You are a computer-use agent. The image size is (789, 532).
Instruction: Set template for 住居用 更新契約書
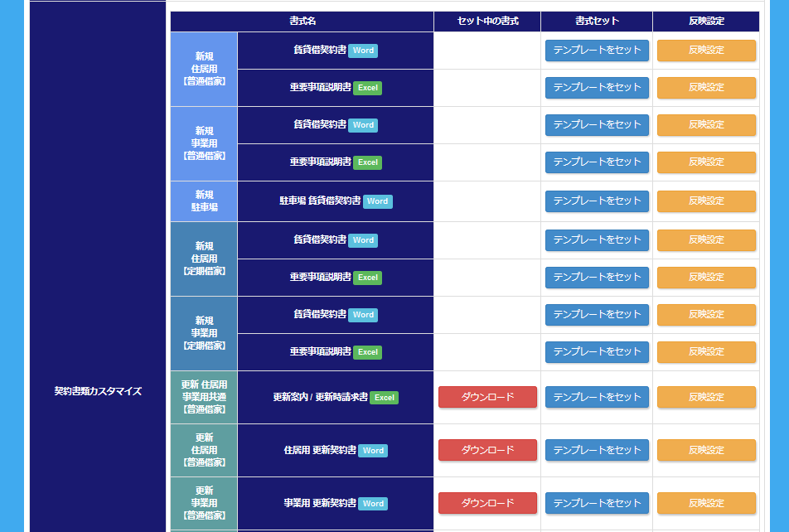[597, 450]
